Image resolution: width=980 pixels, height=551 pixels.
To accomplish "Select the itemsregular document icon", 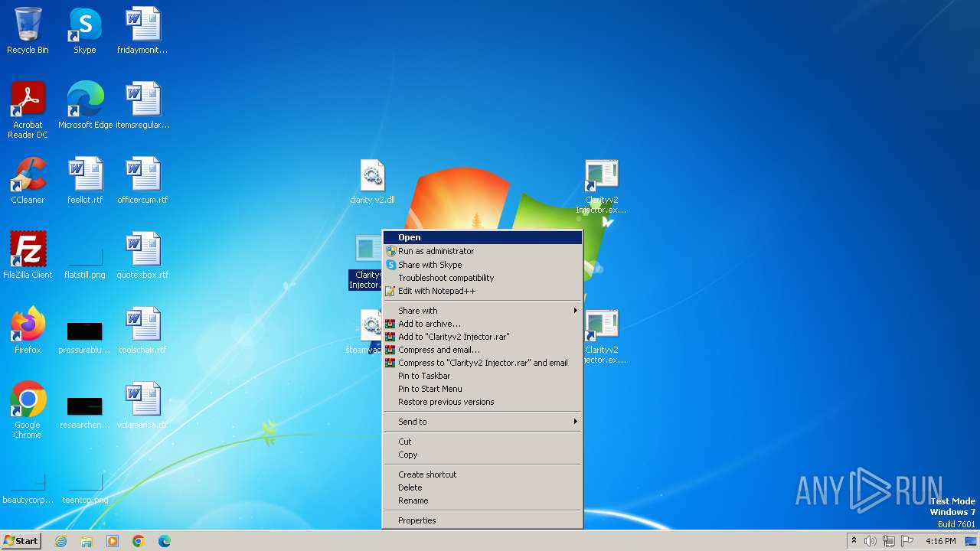I will [142, 106].
